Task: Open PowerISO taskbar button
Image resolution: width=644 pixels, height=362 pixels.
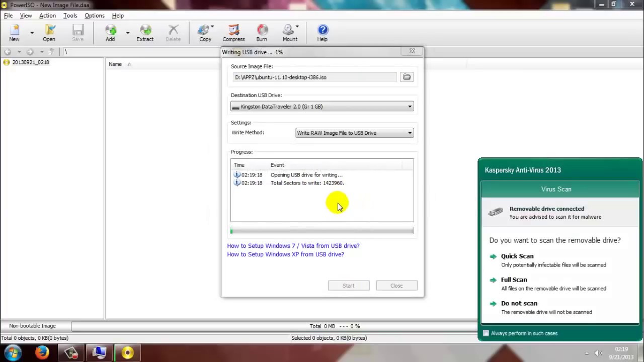Action: point(127,352)
